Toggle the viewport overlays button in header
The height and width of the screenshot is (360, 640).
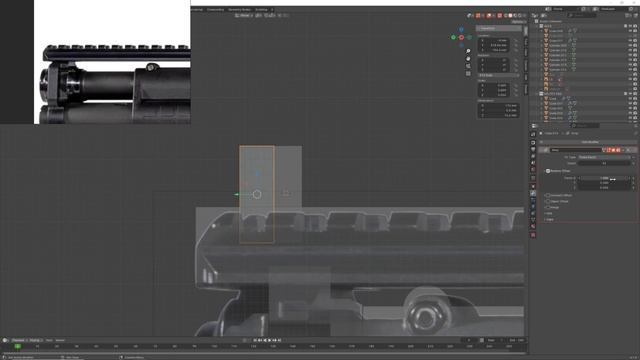coord(489,16)
